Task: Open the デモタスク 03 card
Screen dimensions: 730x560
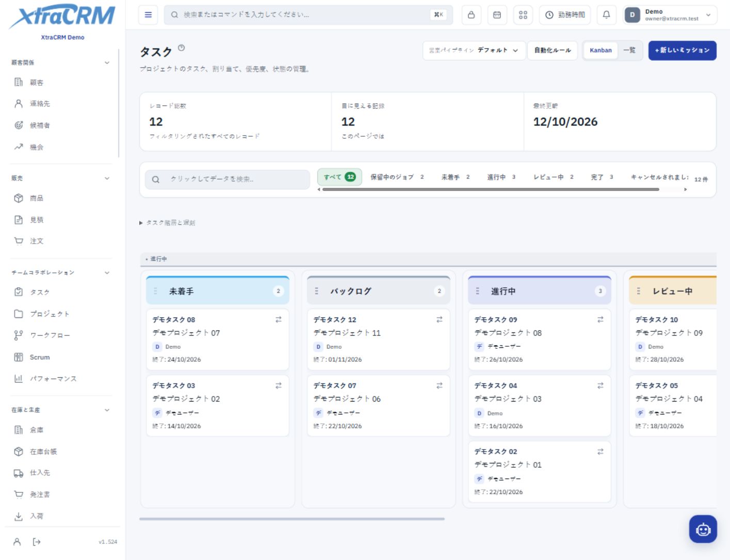Action: [217, 406]
